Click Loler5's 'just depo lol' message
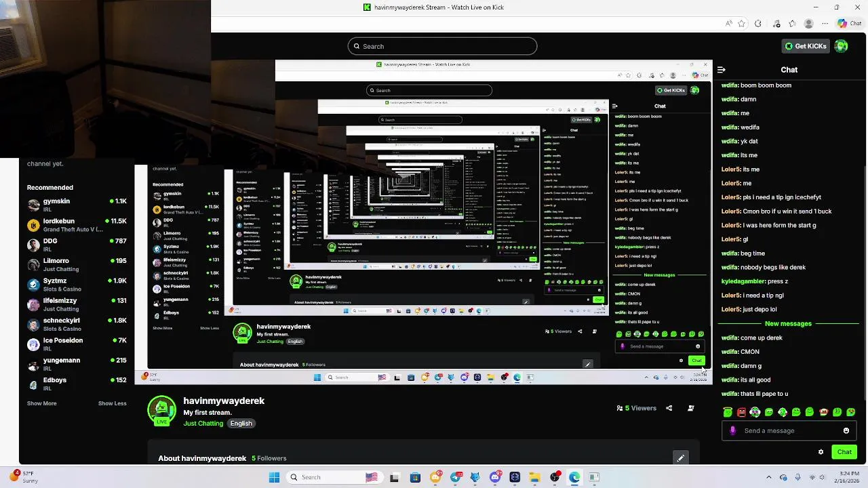Screen dimensions: 868x488 [749, 309]
